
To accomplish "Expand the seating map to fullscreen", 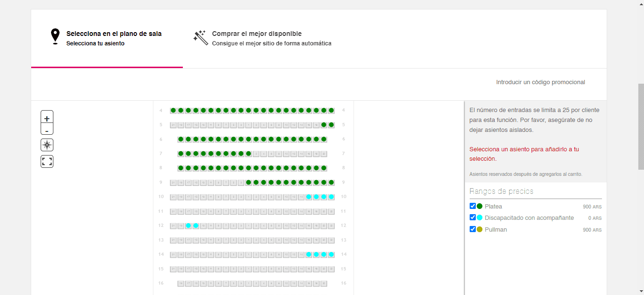I will tap(47, 162).
